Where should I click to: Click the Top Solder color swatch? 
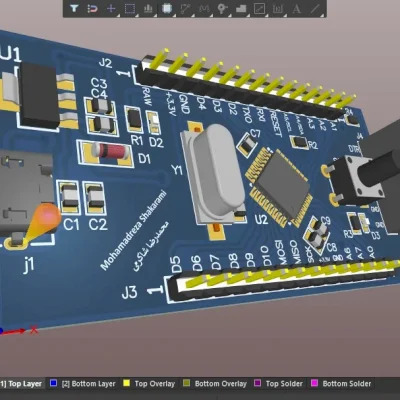(x=258, y=383)
